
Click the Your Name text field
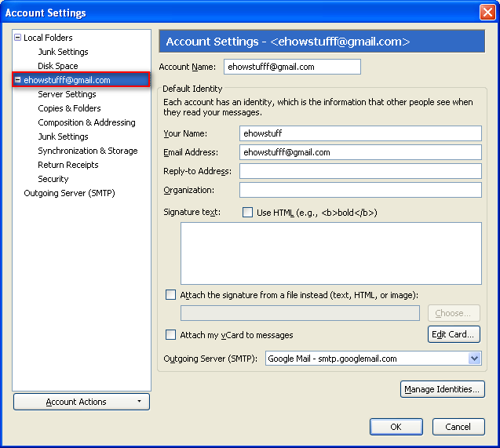360,133
